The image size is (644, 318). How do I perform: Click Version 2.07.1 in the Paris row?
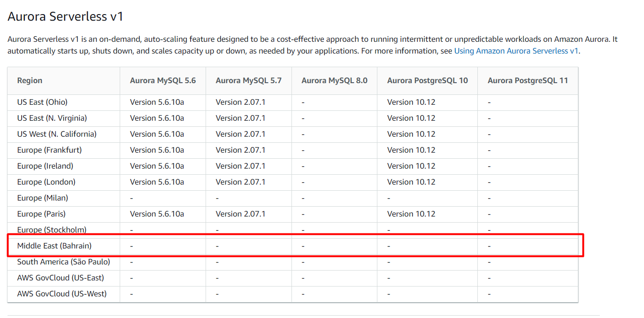(240, 214)
